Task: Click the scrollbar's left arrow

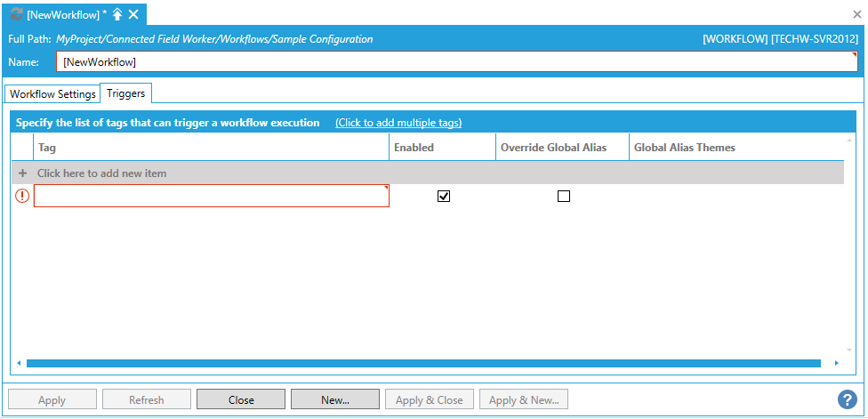Action: (19, 363)
